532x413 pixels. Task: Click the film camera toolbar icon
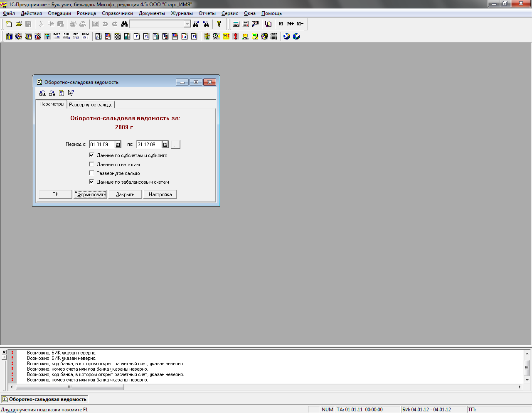217,37
